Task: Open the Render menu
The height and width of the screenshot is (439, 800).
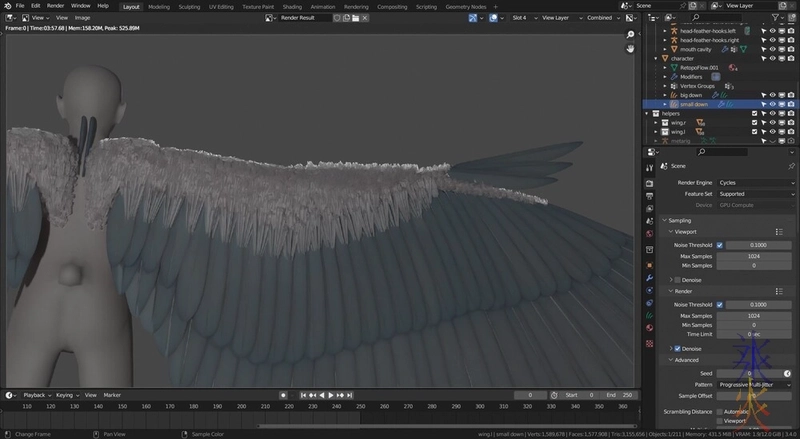Action: coord(55,6)
